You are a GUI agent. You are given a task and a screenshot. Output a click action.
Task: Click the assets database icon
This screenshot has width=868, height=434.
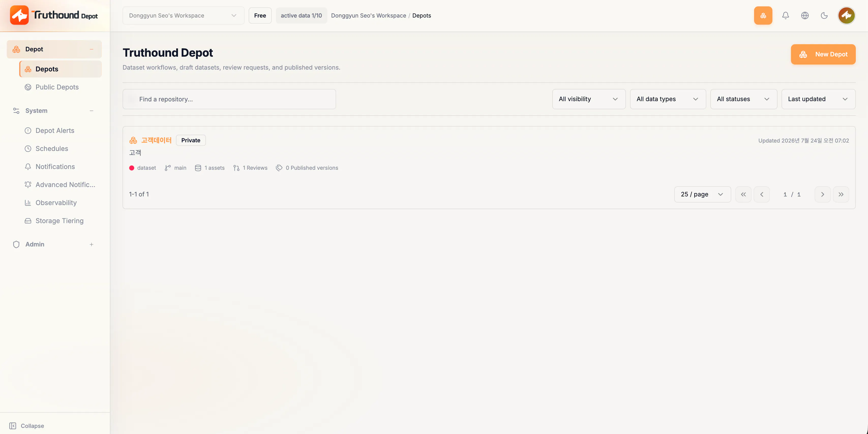[198, 168]
